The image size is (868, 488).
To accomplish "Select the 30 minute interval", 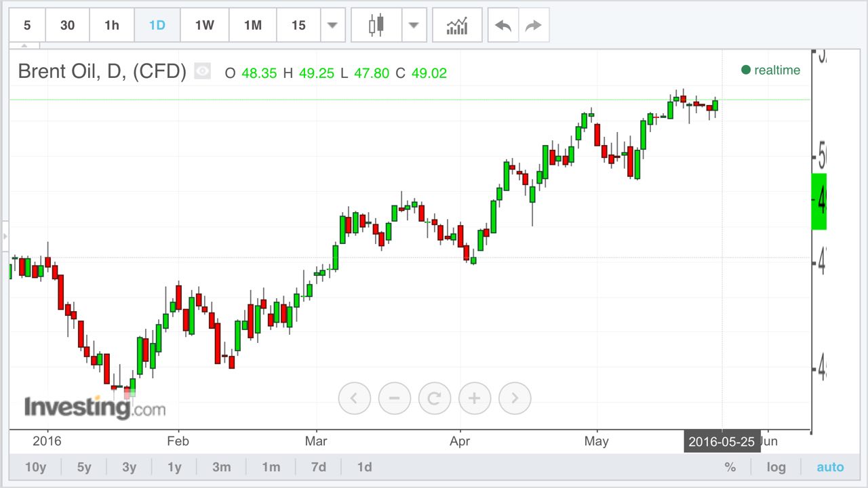I will click(x=68, y=25).
